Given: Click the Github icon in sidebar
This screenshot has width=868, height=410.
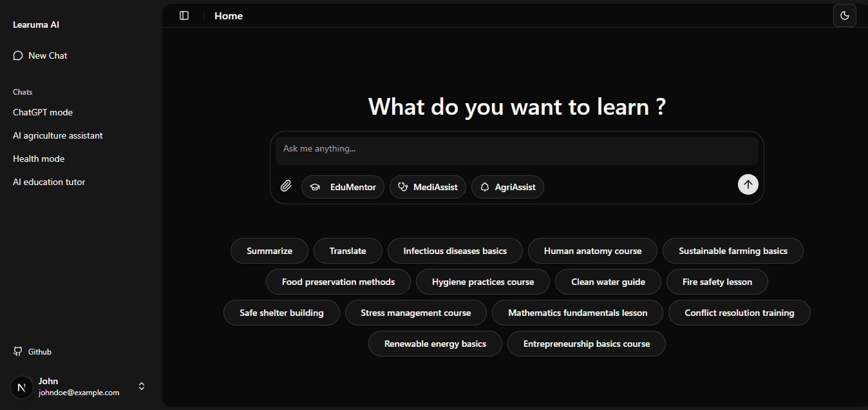Looking at the screenshot, I should [18, 351].
